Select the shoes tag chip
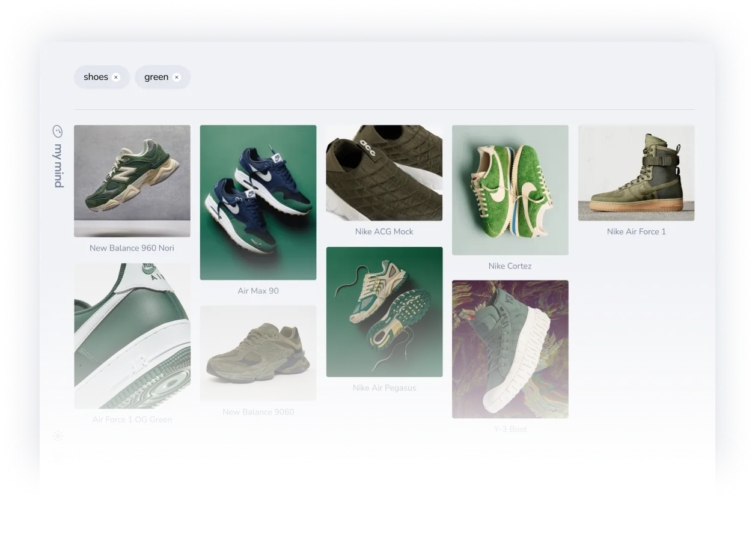The height and width of the screenshot is (560, 755). [x=102, y=77]
